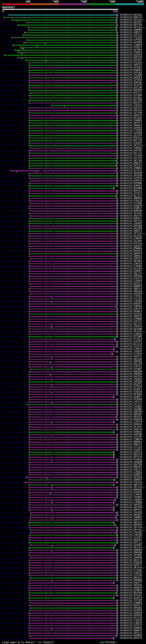Choose the UniRef100_A9BCN0 entry

131,82
